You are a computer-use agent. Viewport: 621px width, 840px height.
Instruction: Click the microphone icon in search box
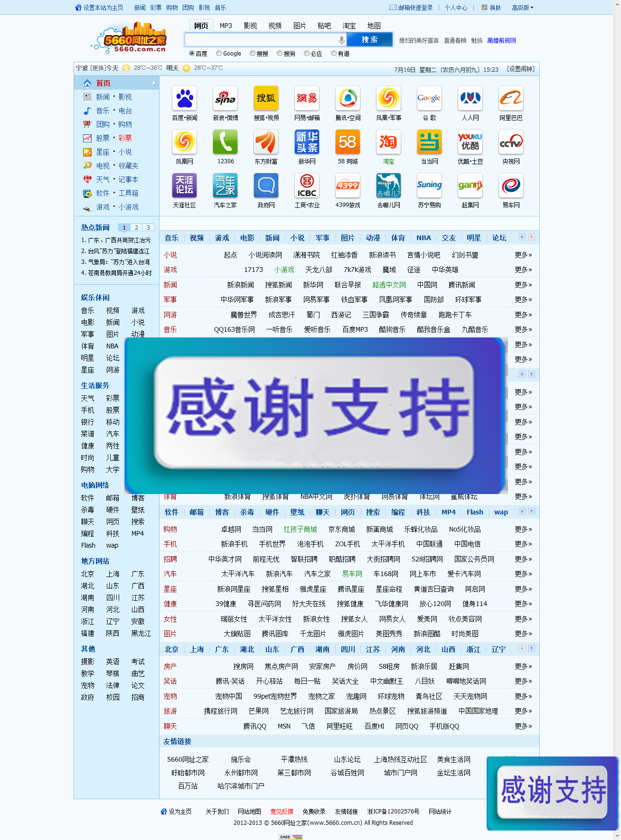(x=341, y=40)
